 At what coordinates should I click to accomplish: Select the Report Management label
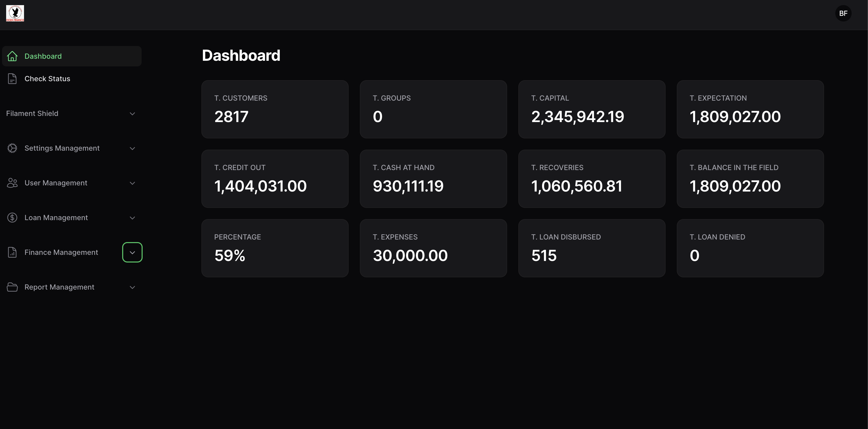point(59,287)
